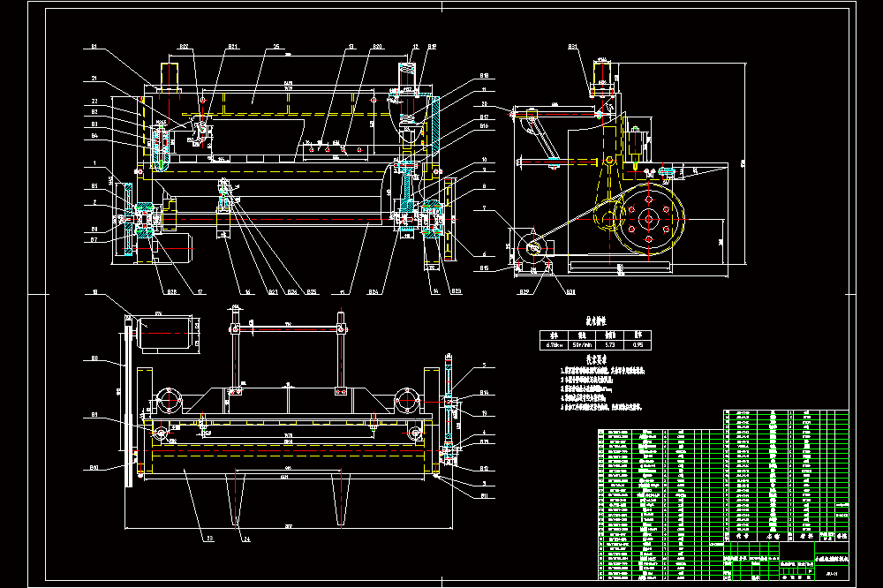Select part number 24 label
The width and height of the screenshot is (883, 588).
pyautogui.click(x=246, y=539)
